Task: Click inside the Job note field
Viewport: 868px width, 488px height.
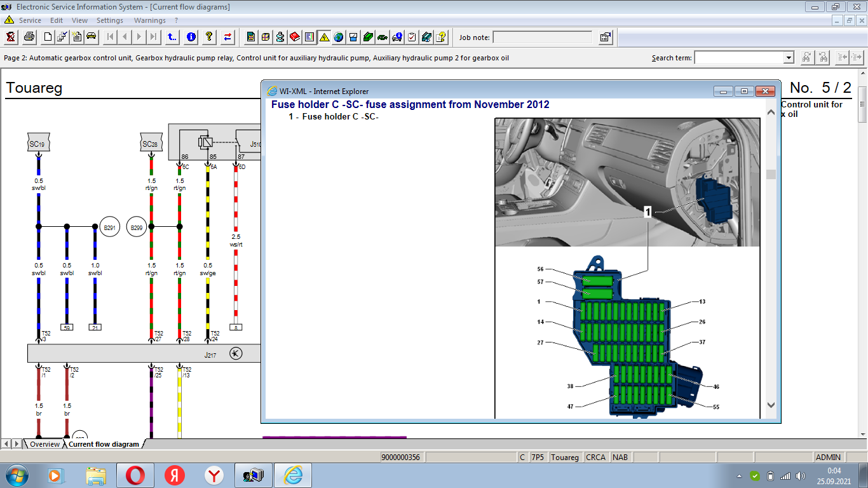Action: tap(544, 37)
